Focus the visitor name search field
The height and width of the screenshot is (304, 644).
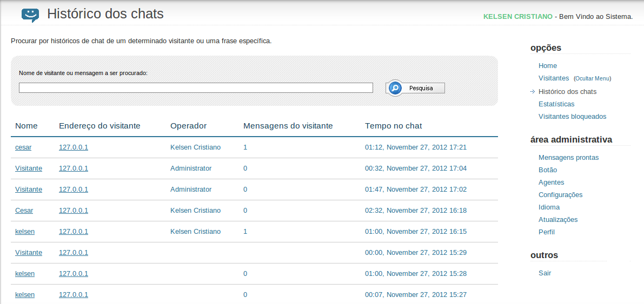pyautogui.click(x=196, y=88)
